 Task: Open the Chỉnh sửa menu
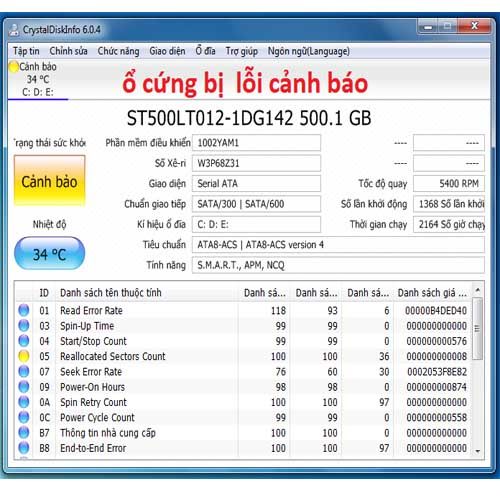pos(68,51)
